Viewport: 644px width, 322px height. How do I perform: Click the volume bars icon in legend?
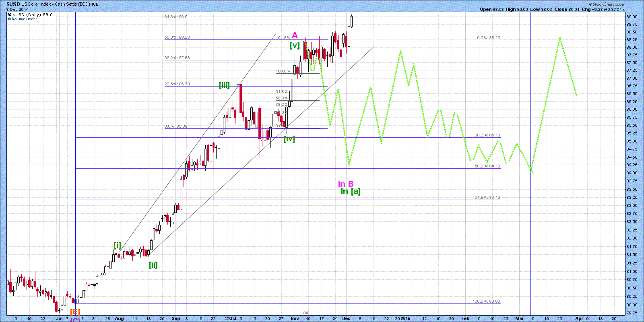tap(9, 19)
